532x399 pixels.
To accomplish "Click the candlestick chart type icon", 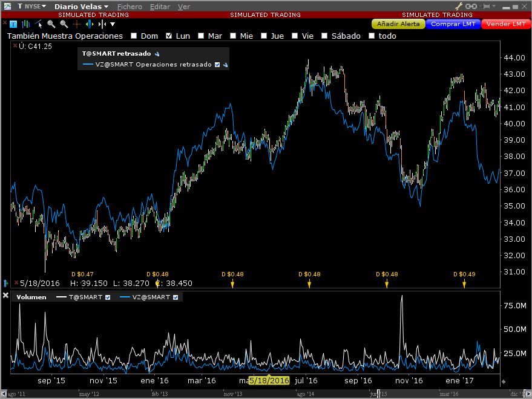I will click(25, 24).
